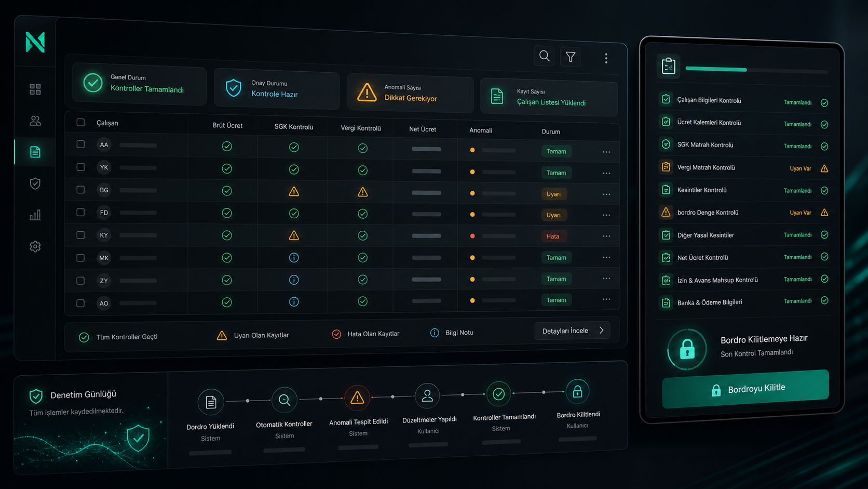Toggle the select-all checkbox beside Çalışan
The image size is (868, 489).
click(80, 123)
